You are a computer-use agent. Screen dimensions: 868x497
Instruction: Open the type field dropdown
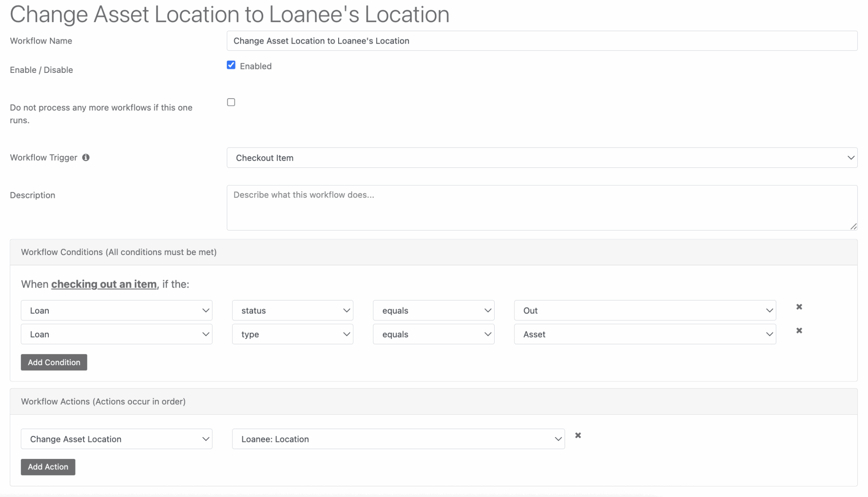click(292, 334)
